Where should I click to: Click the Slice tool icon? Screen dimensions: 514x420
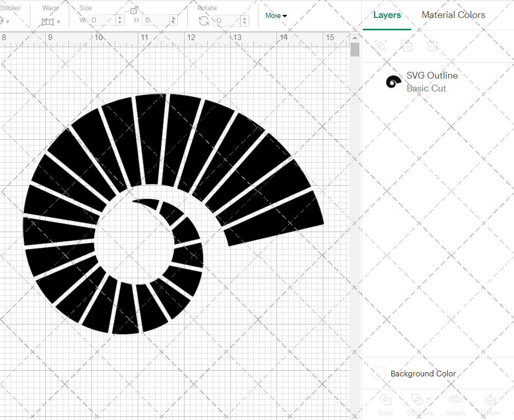[385, 399]
